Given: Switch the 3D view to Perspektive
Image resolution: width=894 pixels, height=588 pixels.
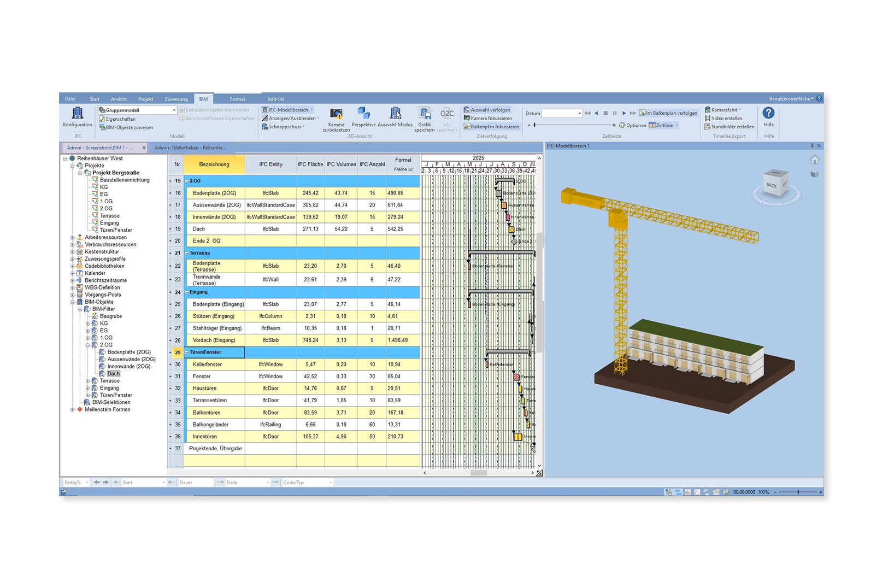Looking at the screenshot, I should 363,117.
